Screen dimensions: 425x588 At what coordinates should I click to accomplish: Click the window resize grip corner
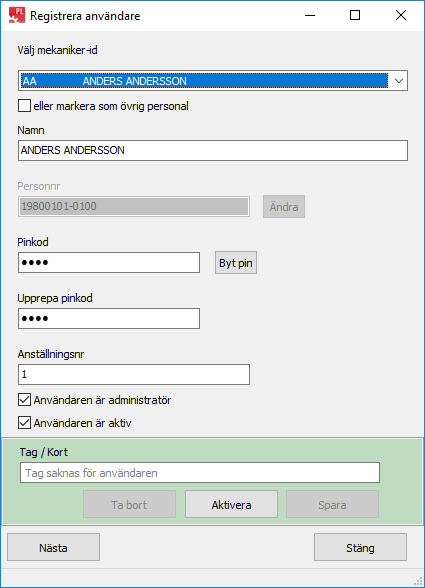tap(418, 582)
